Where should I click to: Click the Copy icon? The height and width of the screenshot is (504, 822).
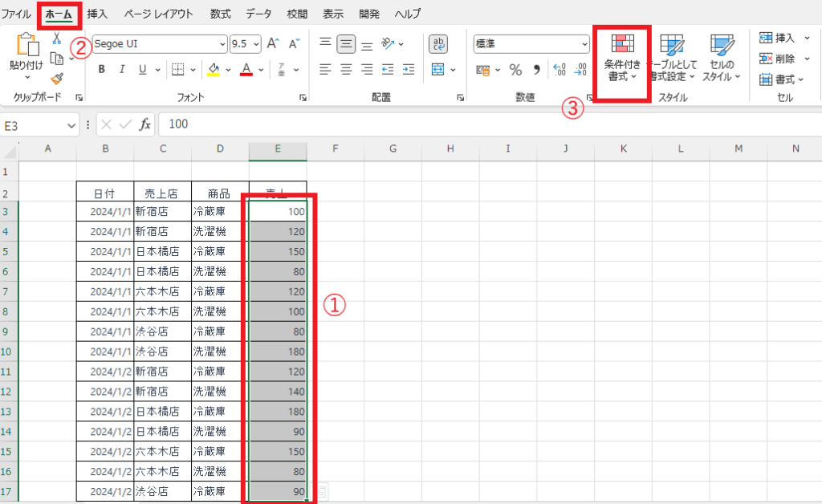[57, 58]
